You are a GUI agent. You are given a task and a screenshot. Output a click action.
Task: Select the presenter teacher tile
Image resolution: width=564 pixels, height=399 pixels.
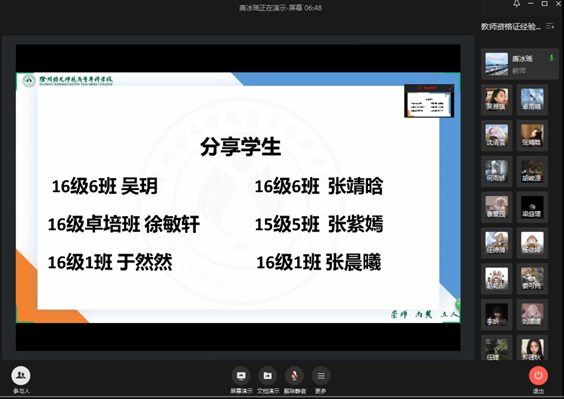click(x=520, y=64)
